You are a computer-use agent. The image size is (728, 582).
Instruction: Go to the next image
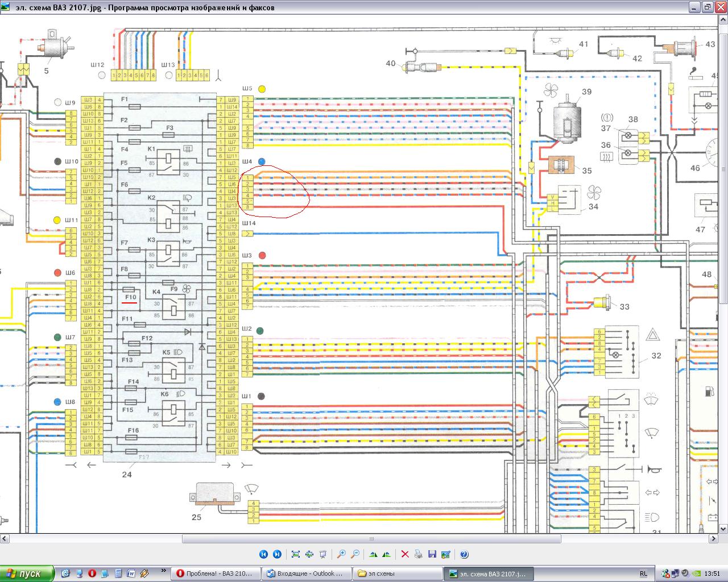pos(277,554)
